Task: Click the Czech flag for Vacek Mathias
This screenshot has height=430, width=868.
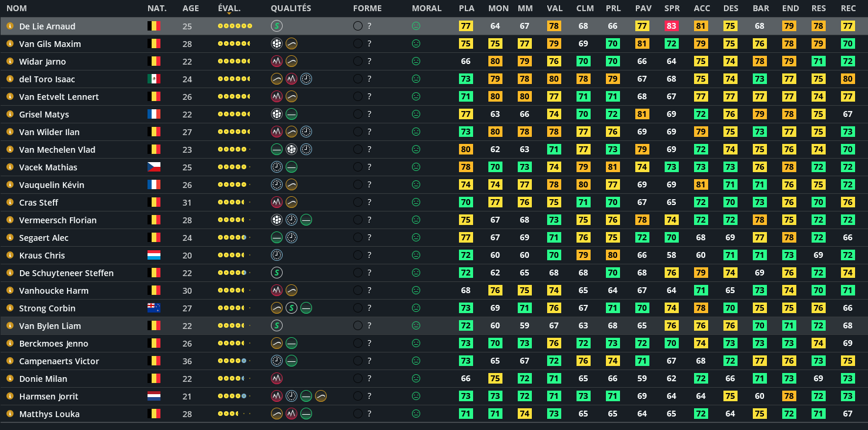Action: coord(154,167)
